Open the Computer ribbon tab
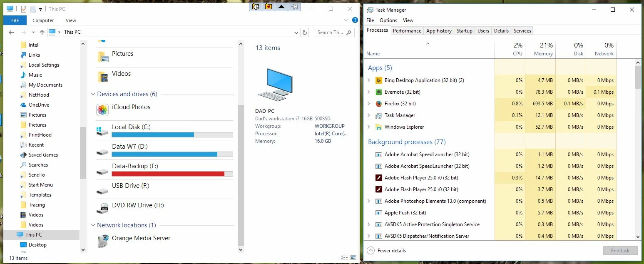This screenshot has height=264, width=644. (43, 20)
